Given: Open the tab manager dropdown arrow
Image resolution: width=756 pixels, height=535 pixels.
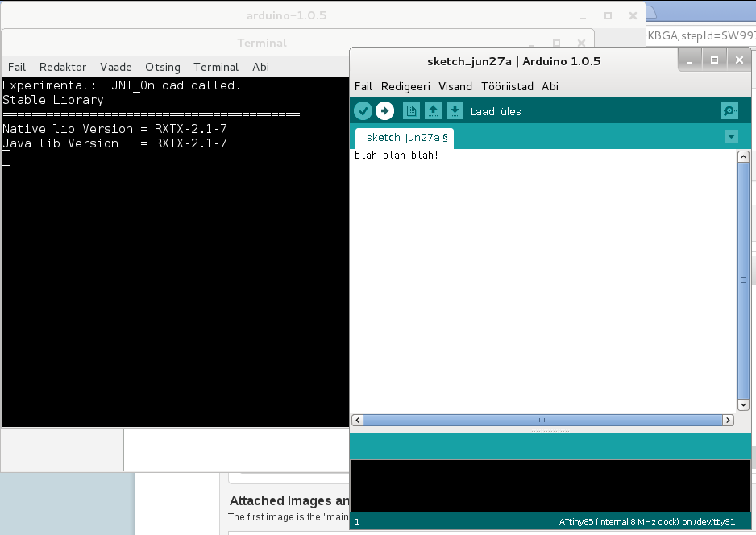Looking at the screenshot, I should pyautogui.click(x=732, y=137).
